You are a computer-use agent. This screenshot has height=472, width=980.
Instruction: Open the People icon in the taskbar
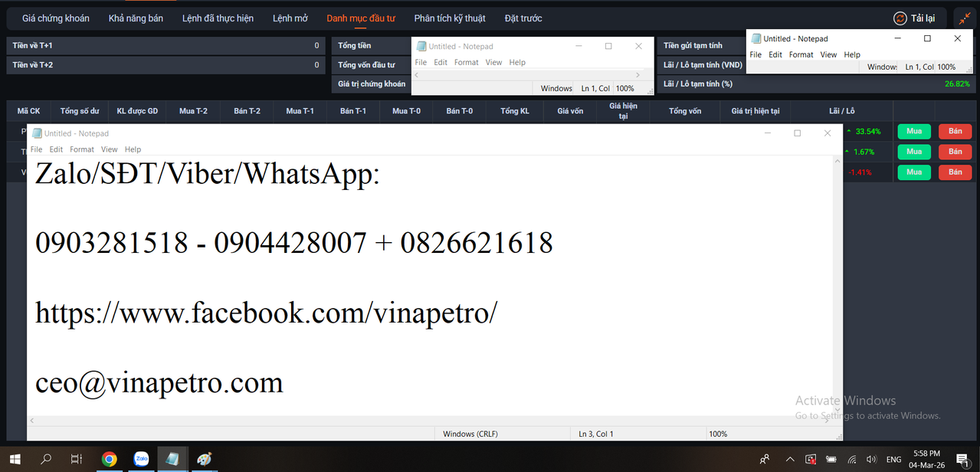(x=765, y=460)
